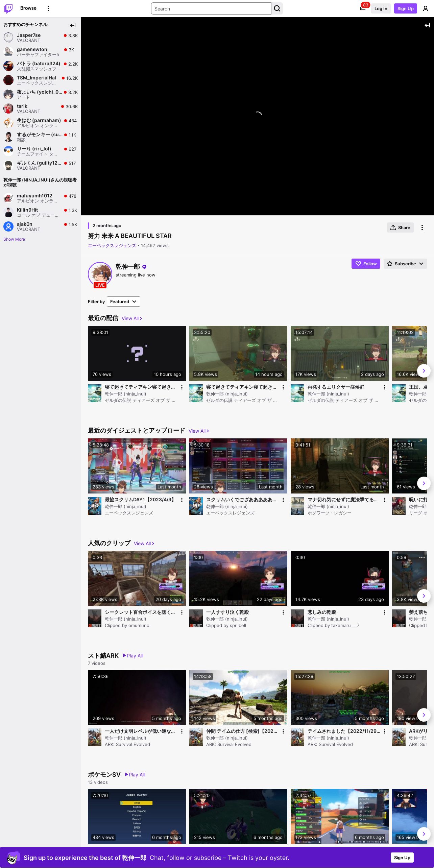The image size is (434, 868).
Task: Share this video
Action: pos(400,227)
